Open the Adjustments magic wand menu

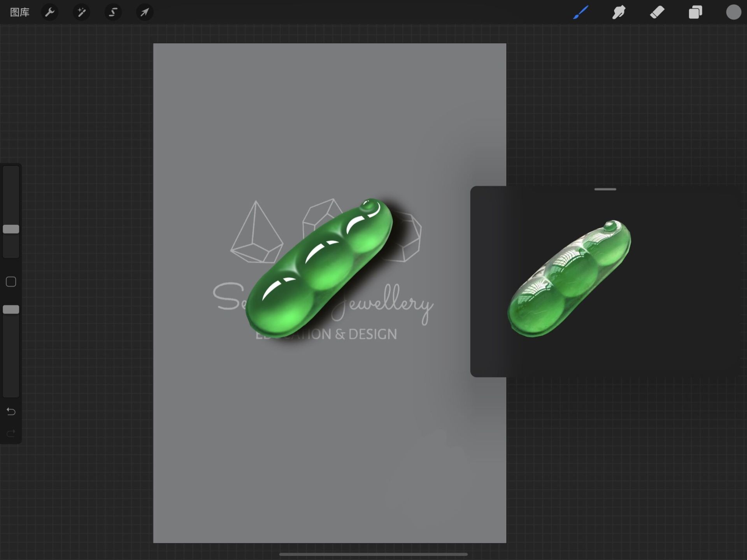tap(81, 12)
